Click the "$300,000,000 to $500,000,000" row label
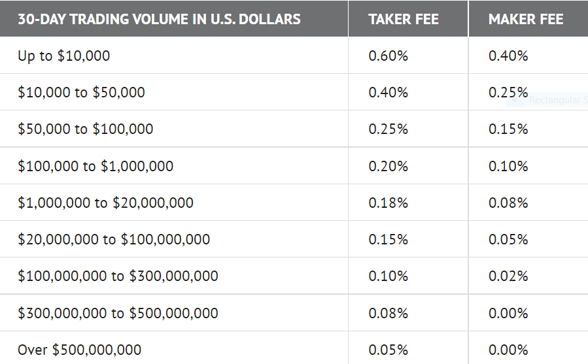Screen dimensions: 588x364 118,314
